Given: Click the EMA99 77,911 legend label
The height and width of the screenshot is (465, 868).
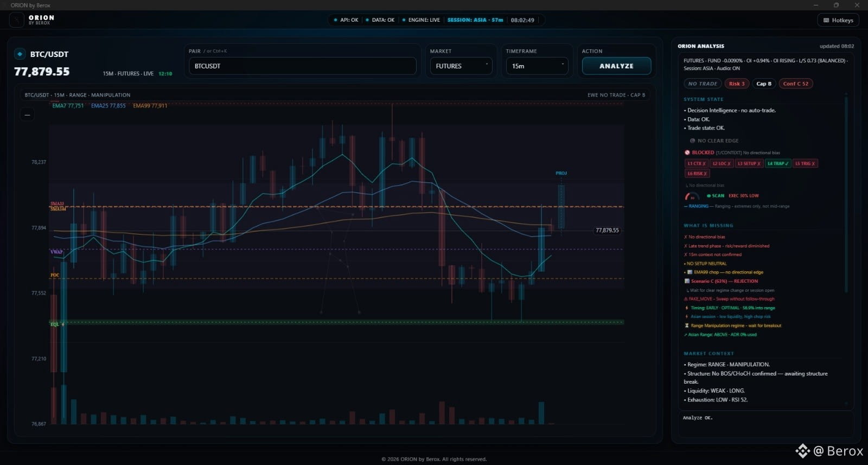Looking at the screenshot, I should pyautogui.click(x=150, y=106).
